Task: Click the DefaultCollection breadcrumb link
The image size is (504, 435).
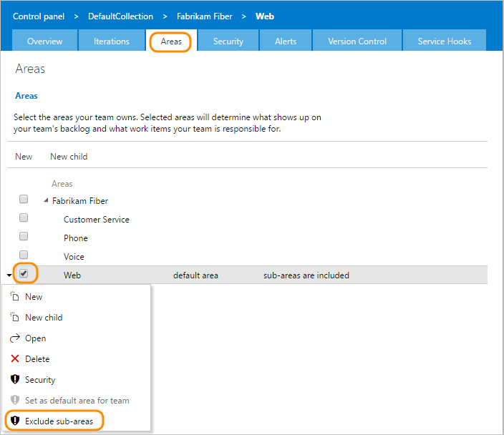Action: [x=120, y=16]
